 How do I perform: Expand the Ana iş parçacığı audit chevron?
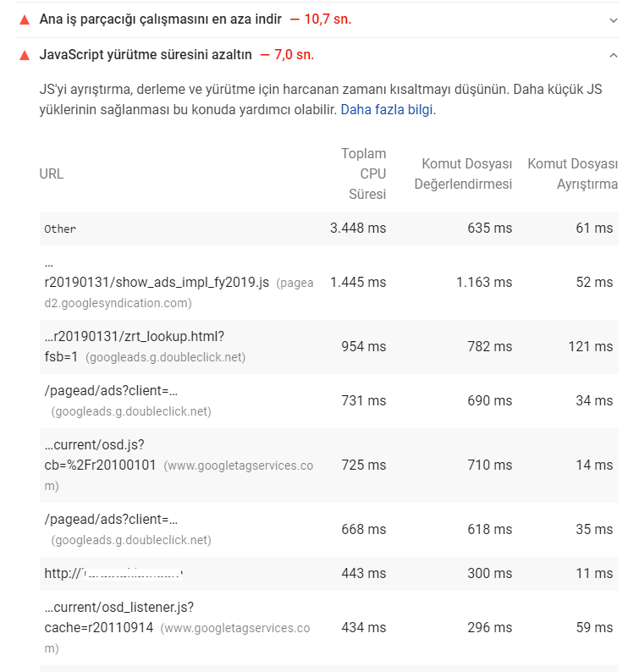click(x=614, y=20)
